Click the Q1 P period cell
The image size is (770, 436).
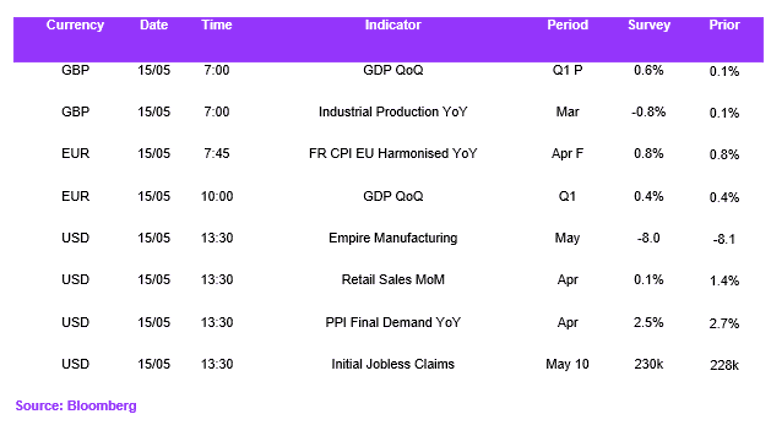(x=567, y=70)
